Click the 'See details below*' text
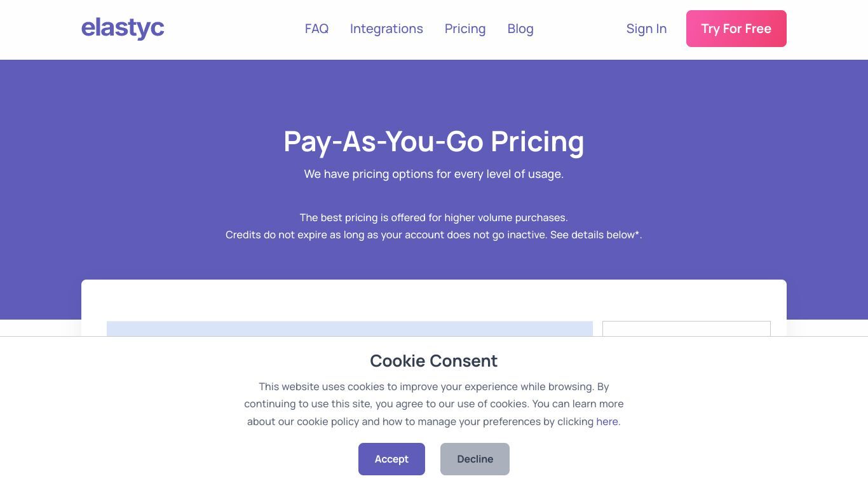This screenshot has width=868, height=488. (596, 234)
